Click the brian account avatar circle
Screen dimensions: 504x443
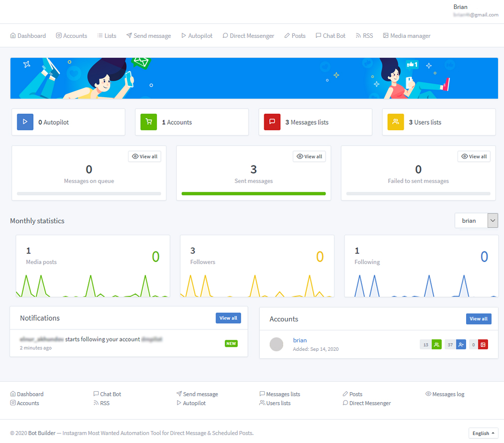[x=276, y=344]
